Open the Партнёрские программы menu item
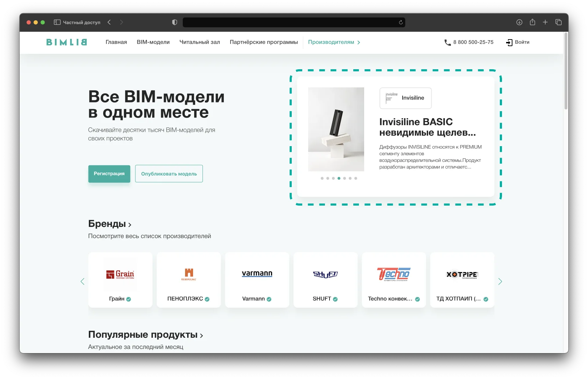The image size is (588, 379). tap(264, 42)
